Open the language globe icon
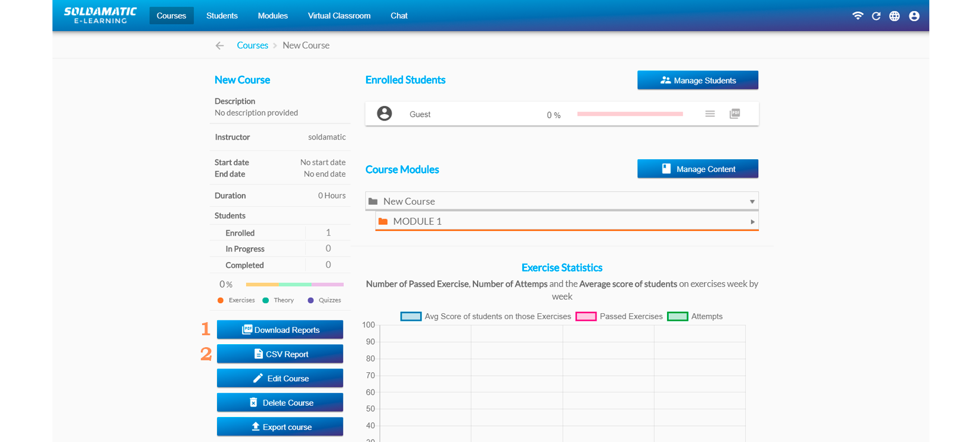The width and height of the screenshot is (980, 442). click(x=894, y=16)
